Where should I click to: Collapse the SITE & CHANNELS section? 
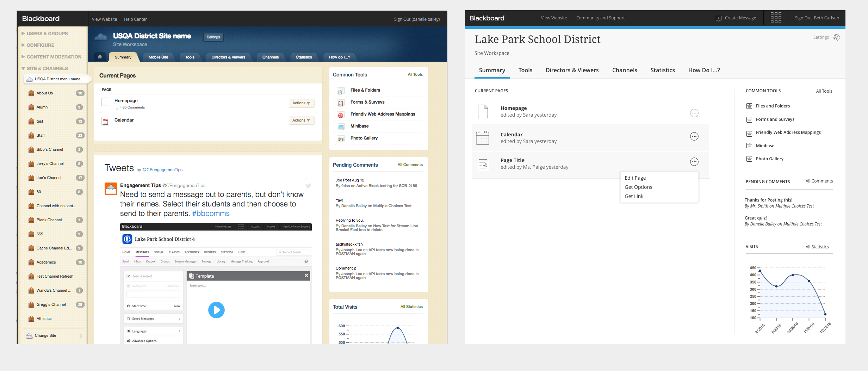click(x=44, y=68)
